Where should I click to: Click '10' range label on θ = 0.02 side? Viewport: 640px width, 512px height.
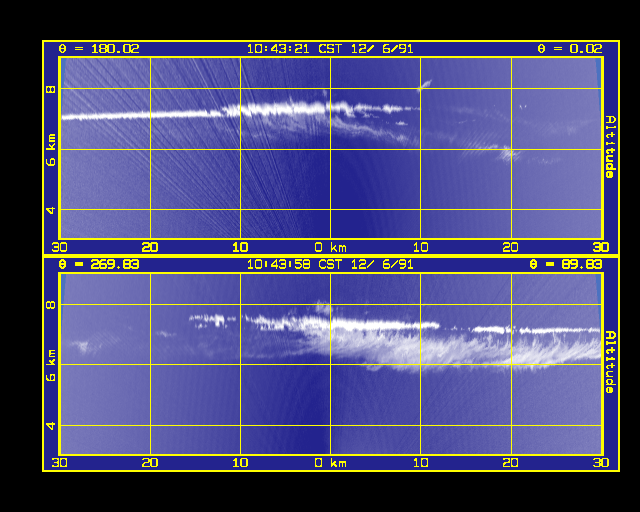coord(420,247)
